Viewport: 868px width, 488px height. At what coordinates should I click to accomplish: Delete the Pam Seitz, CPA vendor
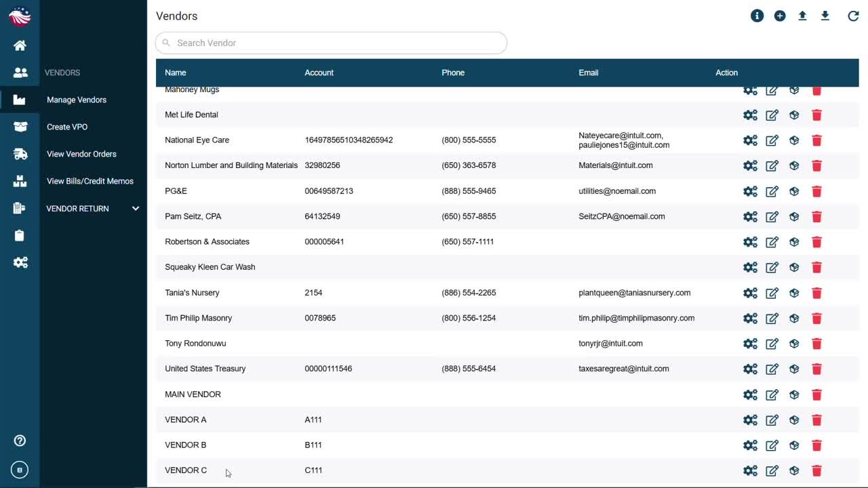tap(816, 217)
